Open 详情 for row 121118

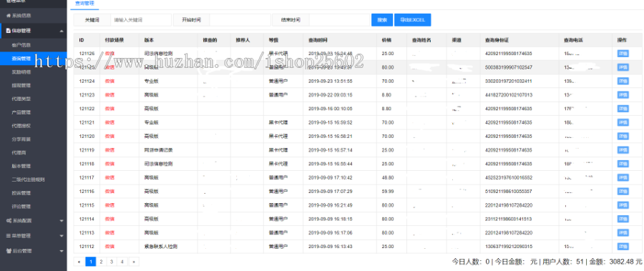(x=623, y=164)
